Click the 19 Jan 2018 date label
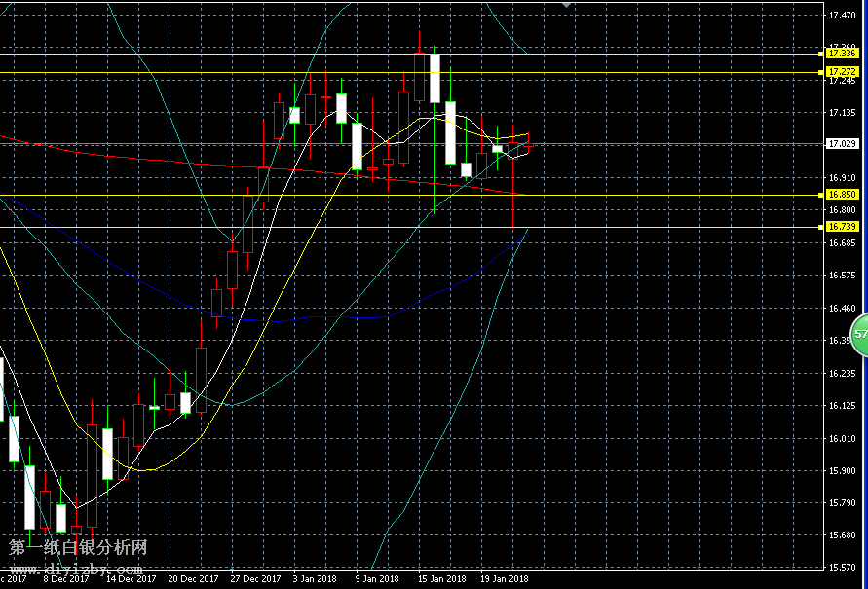Image resolution: width=868 pixels, height=589 pixels. coord(505,579)
